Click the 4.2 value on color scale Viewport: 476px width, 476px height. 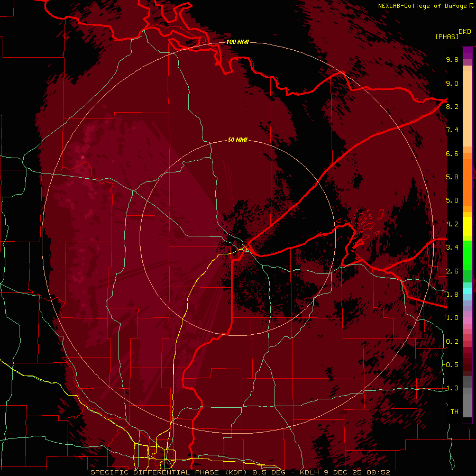[x=452, y=224]
